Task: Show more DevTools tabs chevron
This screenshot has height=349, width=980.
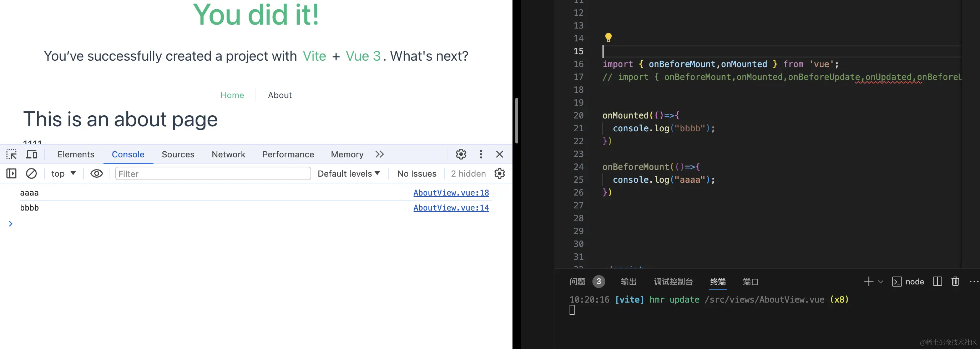Action: 379,154
